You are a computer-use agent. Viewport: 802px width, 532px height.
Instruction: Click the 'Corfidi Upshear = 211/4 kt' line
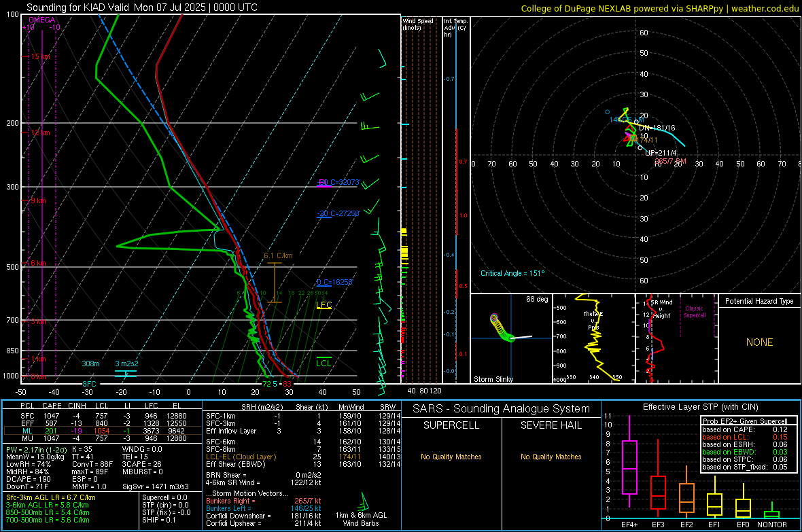pos(264,524)
